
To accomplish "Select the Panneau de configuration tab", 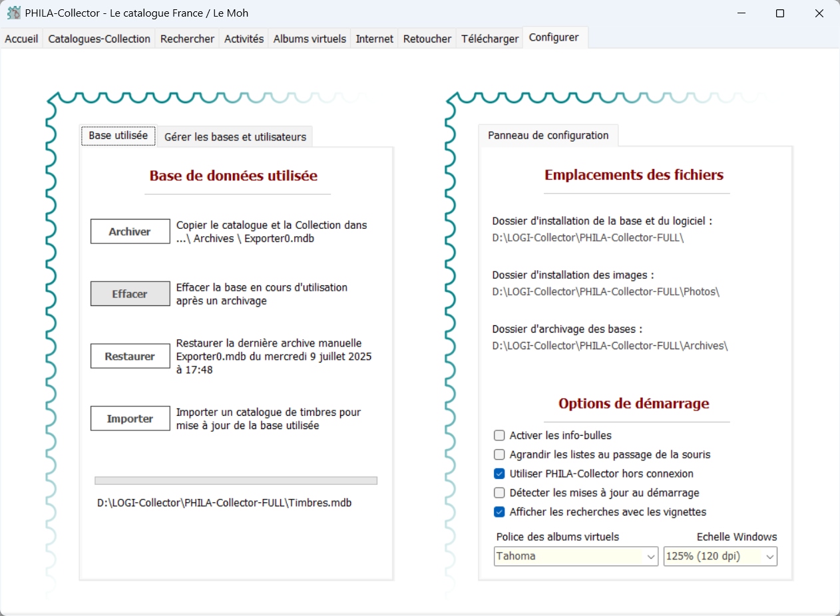I will [x=548, y=135].
